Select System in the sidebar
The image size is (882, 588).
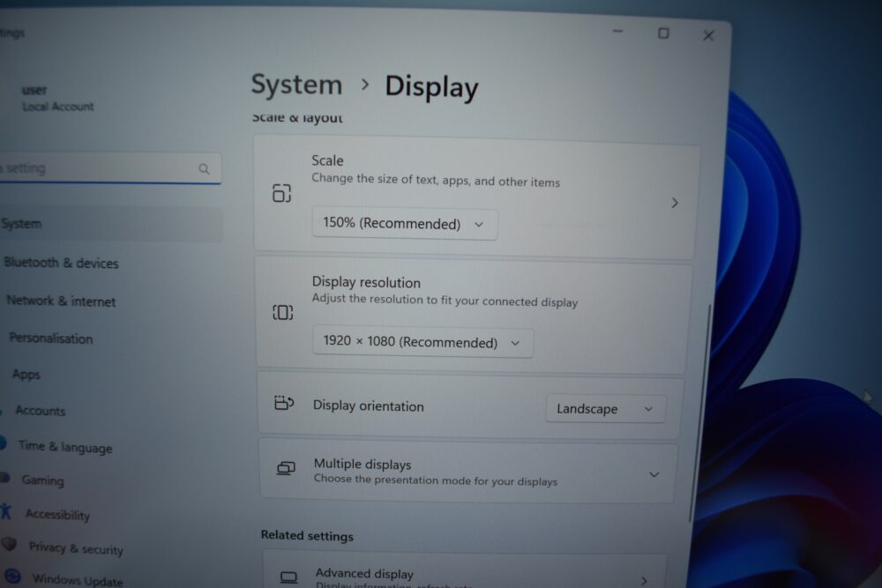pyautogui.click(x=111, y=224)
